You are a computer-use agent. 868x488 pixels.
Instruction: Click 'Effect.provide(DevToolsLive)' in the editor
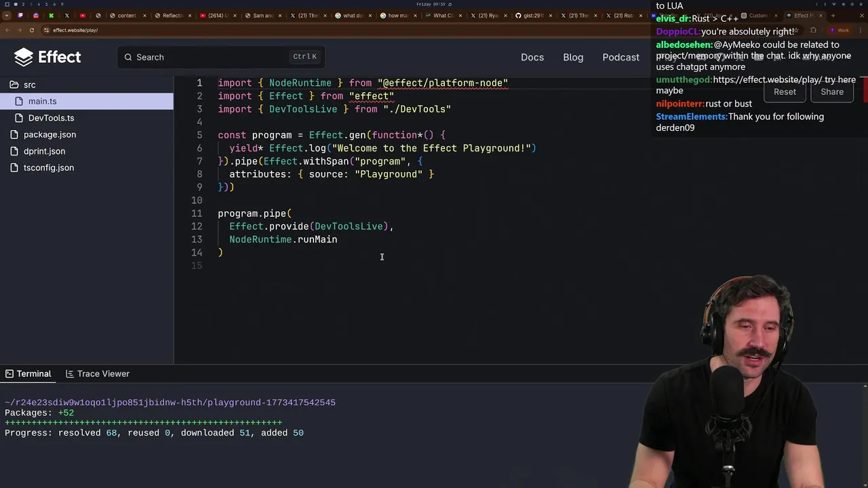[x=309, y=226]
